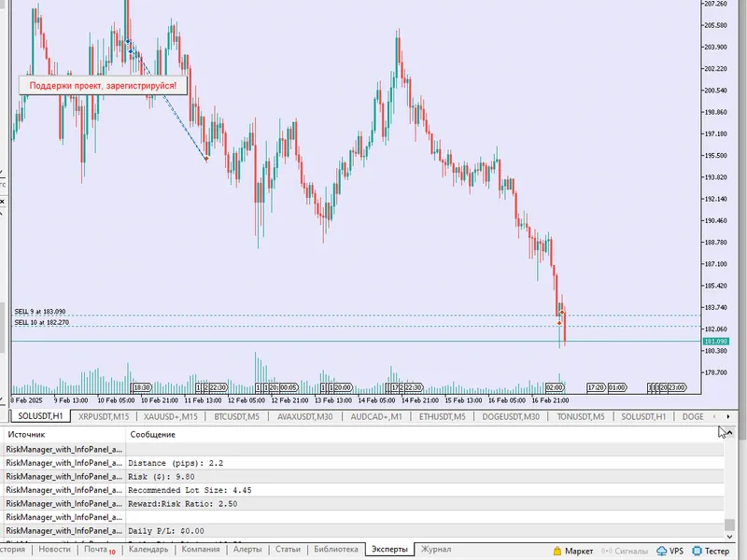Click the 02:00 calendar event marker
747x560 pixels.
point(555,387)
